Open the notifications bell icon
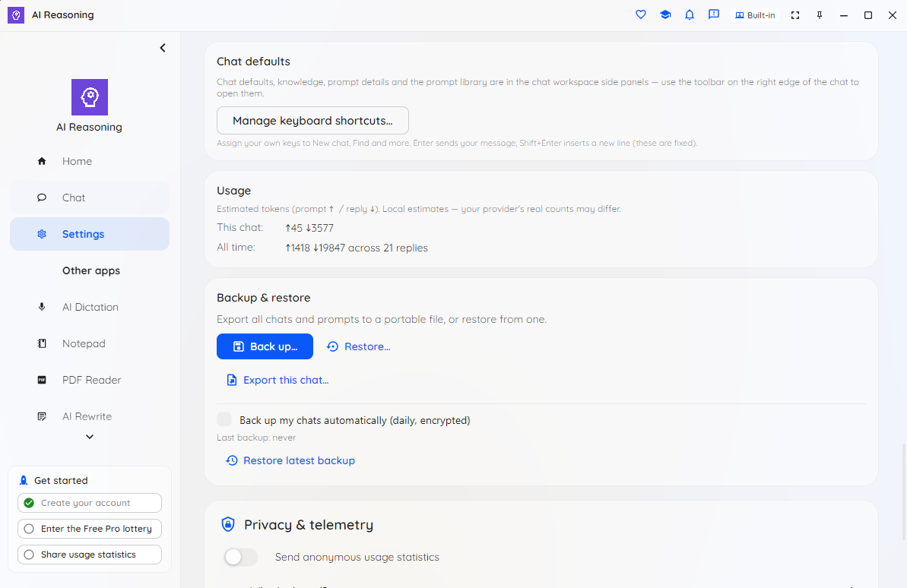Screen dimensions: 907x588 [690, 14]
